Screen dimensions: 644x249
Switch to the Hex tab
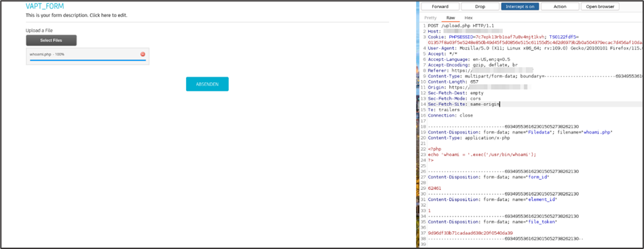[469, 18]
